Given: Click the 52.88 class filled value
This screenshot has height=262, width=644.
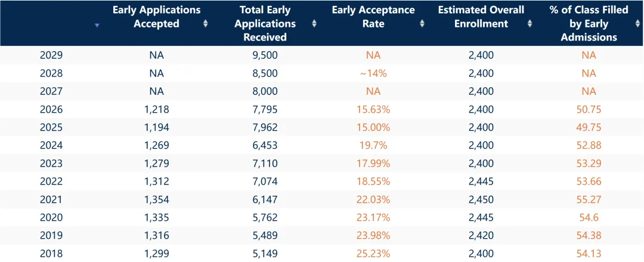Looking at the screenshot, I should coord(589,145).
